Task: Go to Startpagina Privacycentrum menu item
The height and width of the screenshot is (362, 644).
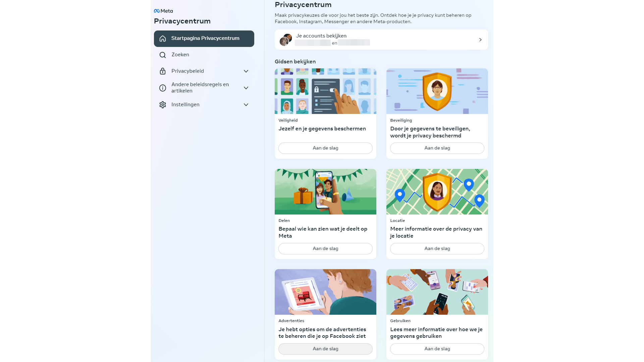Action: pyautogui.click(x=204, y=39)
